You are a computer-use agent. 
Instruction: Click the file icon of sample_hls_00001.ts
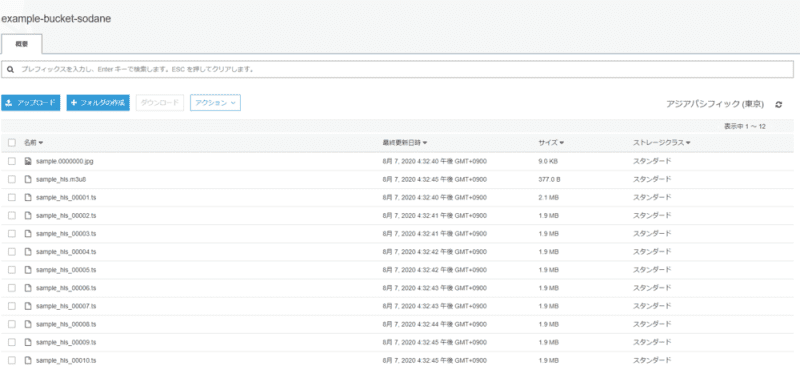point(28,197)
